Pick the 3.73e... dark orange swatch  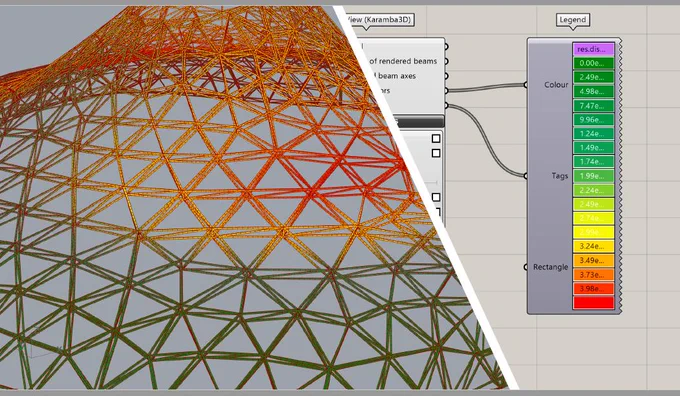[x=594, y=275]
